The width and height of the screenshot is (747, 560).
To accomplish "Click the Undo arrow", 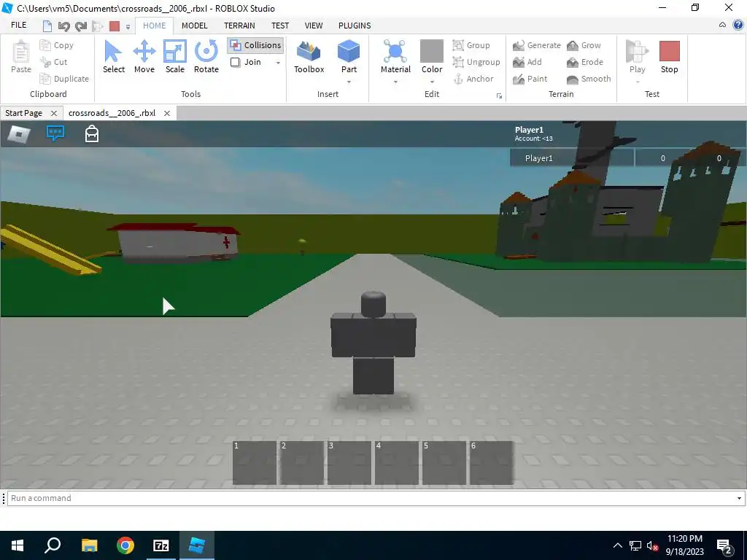I will pyautogui.click(x=64, y=26).
